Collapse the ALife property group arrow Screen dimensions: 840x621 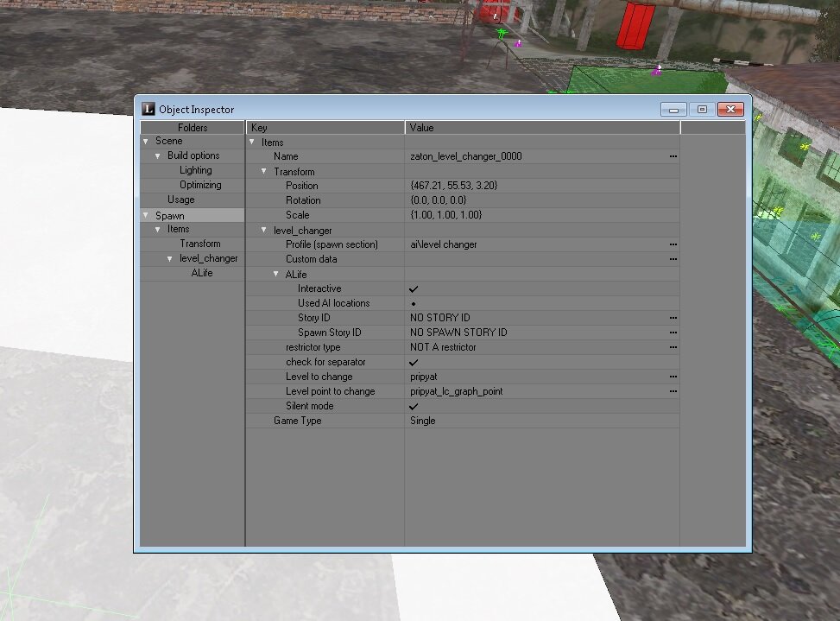click(x=276, y=274)
